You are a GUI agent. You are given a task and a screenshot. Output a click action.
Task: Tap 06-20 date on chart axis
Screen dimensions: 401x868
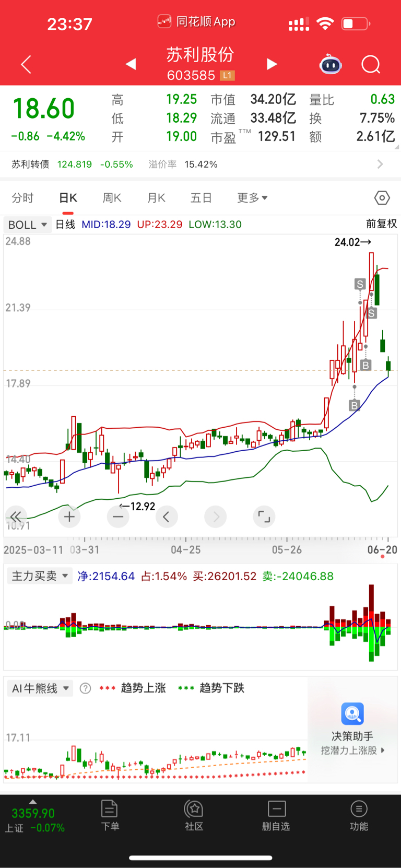(382, 549)
